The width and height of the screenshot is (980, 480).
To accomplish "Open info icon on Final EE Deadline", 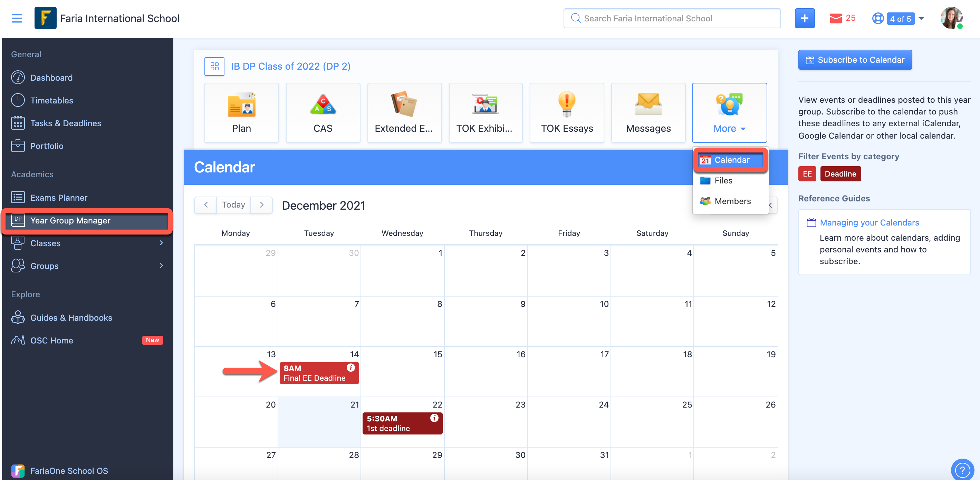I will point(350,368).
